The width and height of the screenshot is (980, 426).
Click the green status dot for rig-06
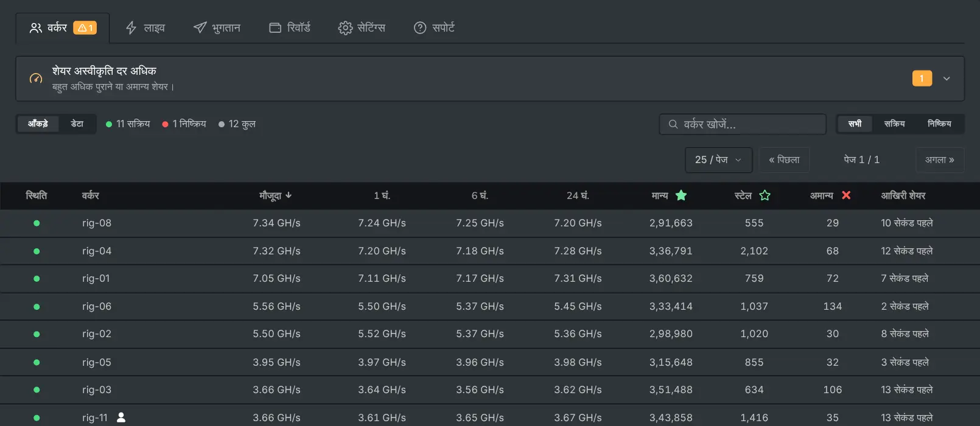(x=37, y=307)
